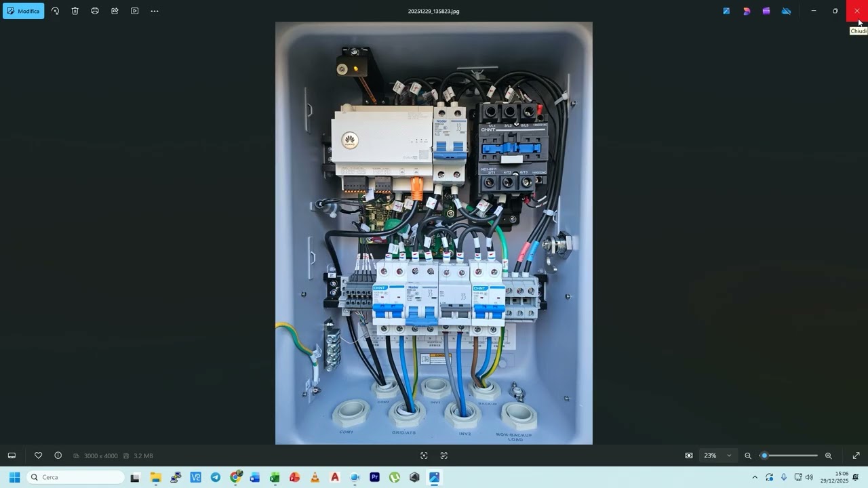Click the purple app icon in title bar

pos(766,11)
